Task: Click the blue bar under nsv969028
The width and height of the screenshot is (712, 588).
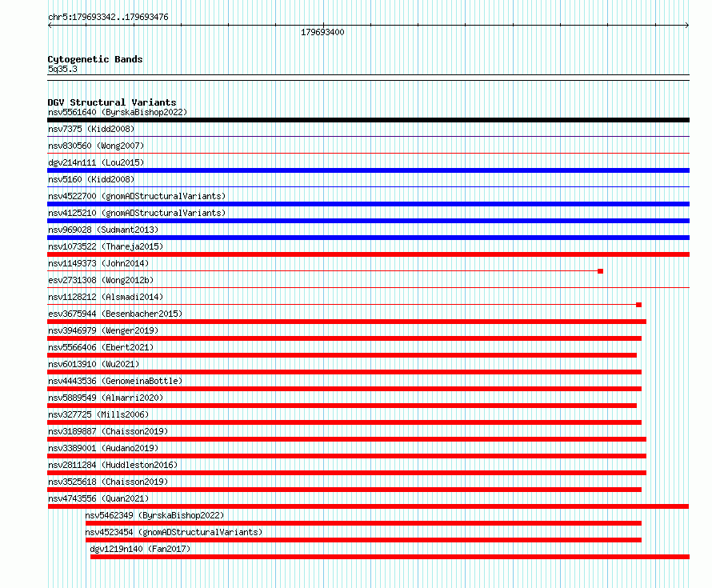Action: 368,238
